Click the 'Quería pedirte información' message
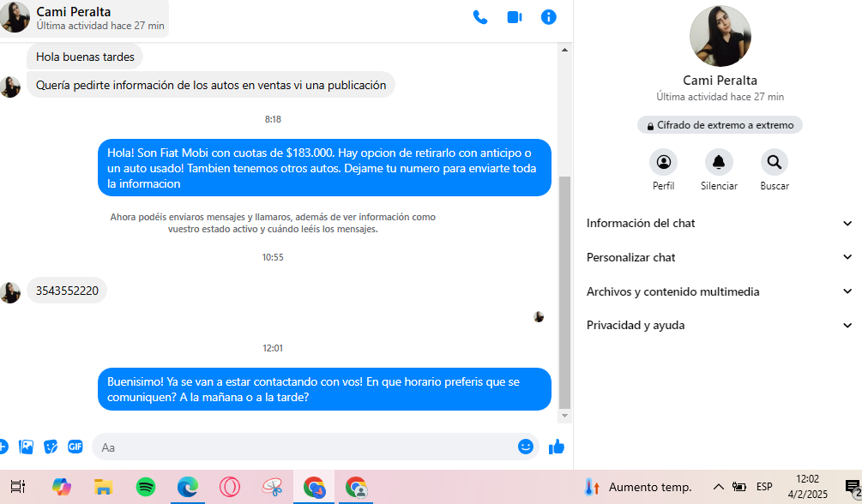The image size is (862, 504). (211, 85)
